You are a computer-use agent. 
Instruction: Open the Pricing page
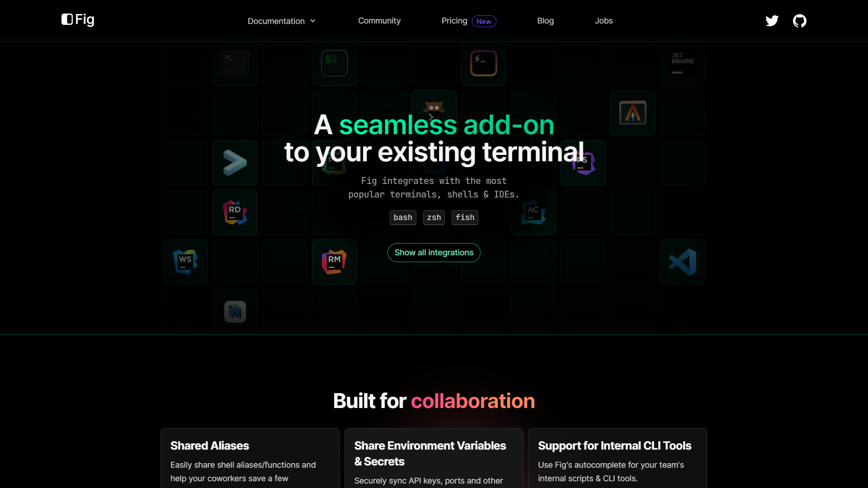coord(454,21)
